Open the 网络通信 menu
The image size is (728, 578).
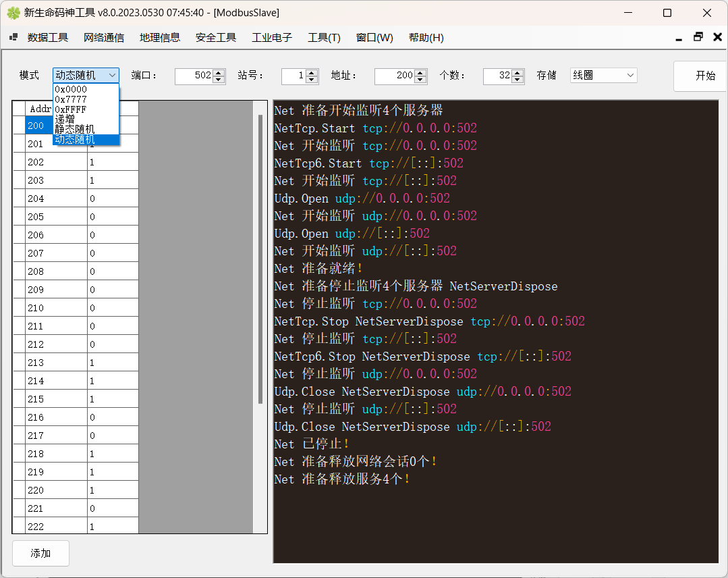click(104, 38)
